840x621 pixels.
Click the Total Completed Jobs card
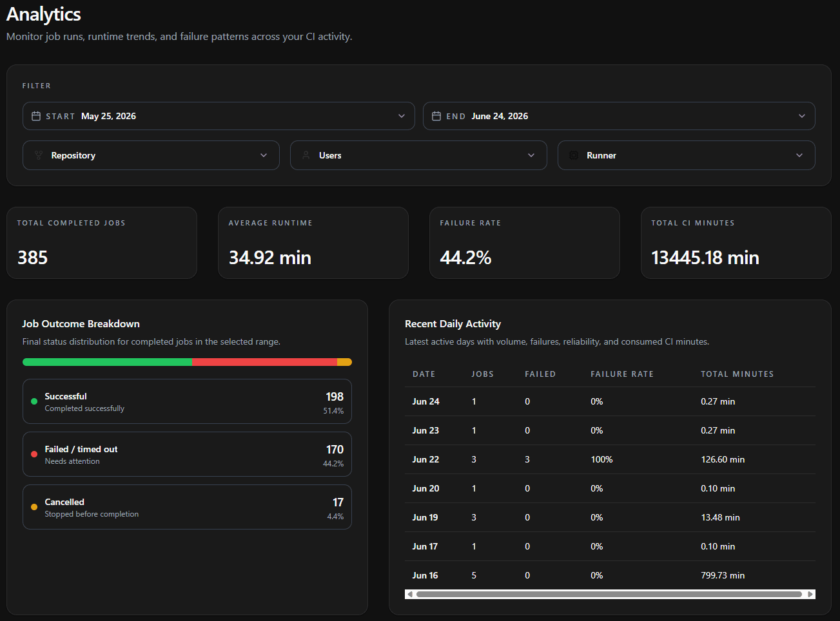pyautogui.click(x=102, y=243)
